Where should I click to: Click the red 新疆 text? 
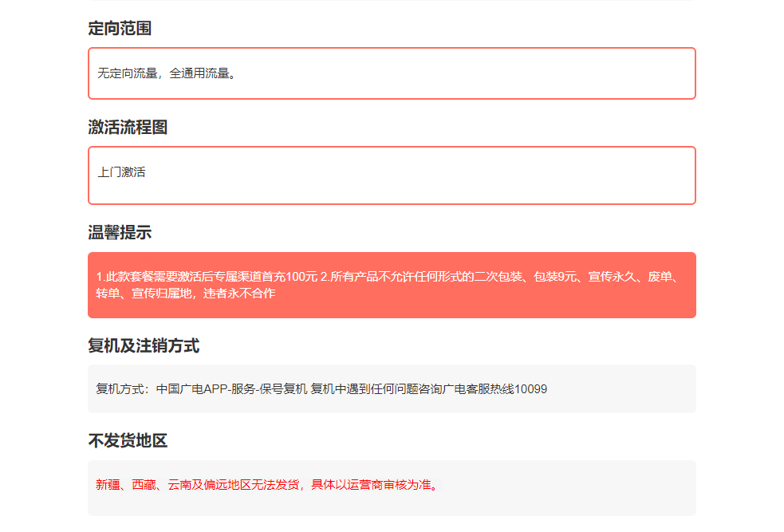[108, 485]
